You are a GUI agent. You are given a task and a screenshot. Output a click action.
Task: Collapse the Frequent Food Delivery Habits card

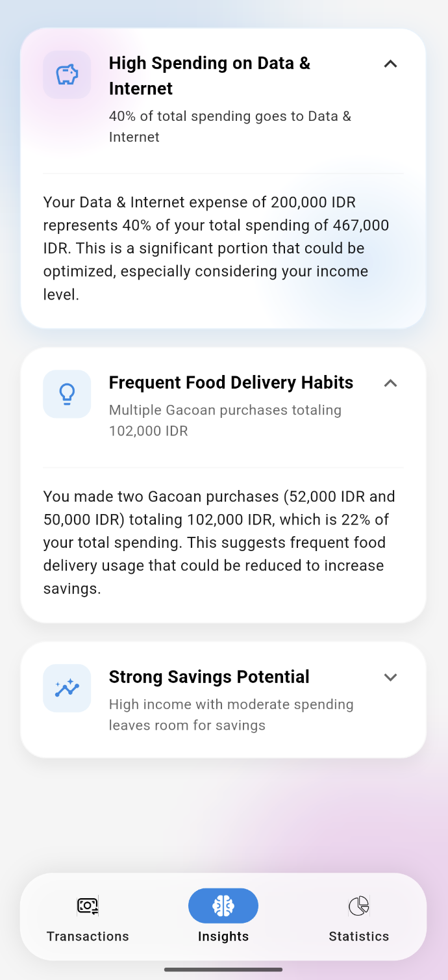point(390,383)
